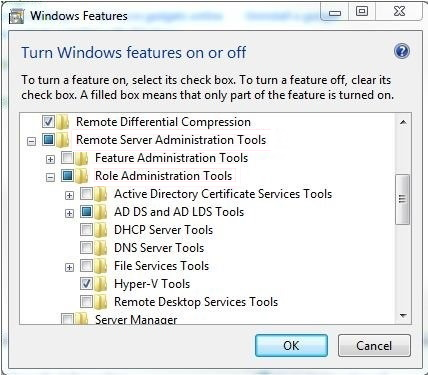
Task: Check Feature Administration Tools checkbox
Action: pos(67,158)
